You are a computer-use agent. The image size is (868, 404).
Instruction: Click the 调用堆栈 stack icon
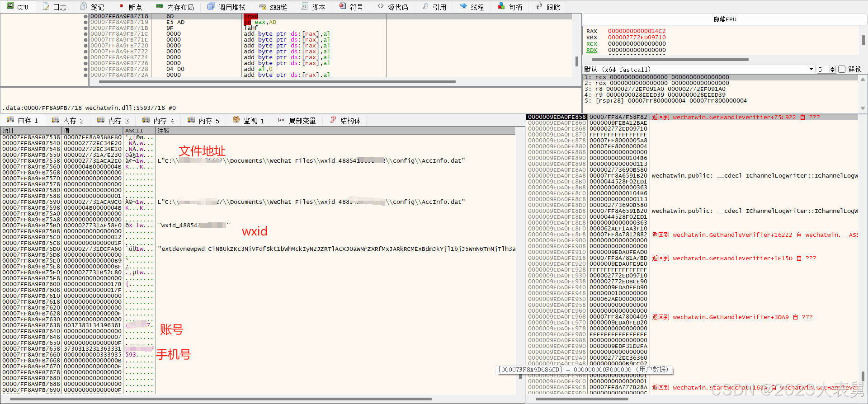click(211, 6)
